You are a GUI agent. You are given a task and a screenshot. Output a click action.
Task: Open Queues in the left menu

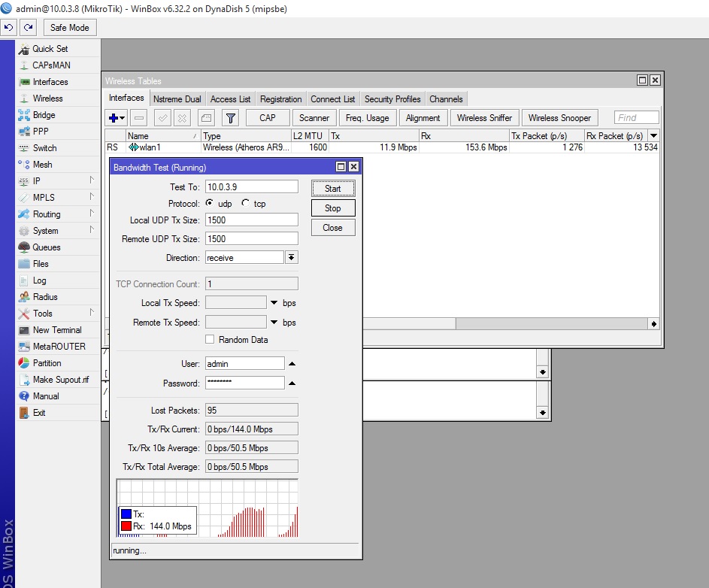pyautogui.click(x=47, y=247)
